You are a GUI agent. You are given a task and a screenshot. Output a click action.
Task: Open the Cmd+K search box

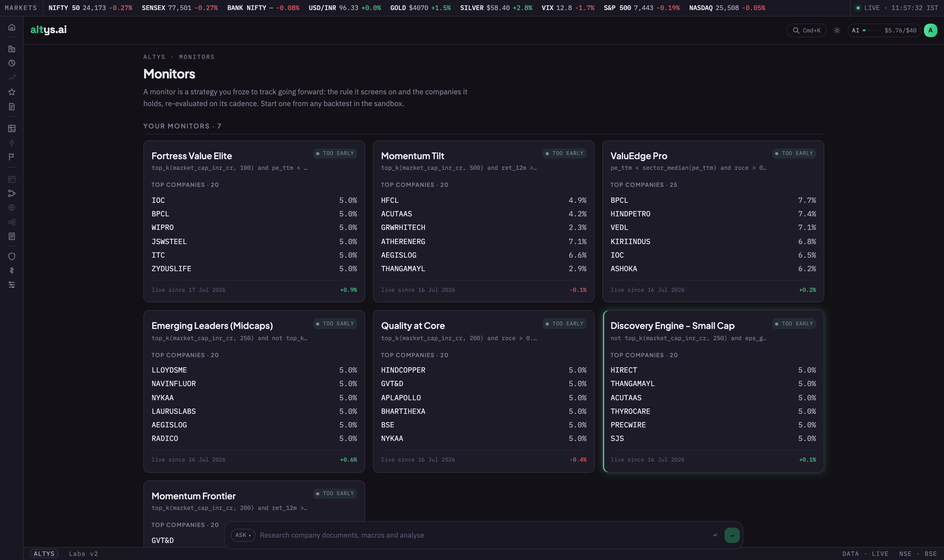pyautogui.click(x=806, y=31)
